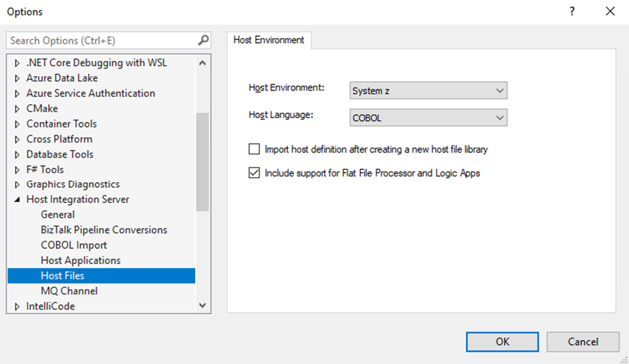Open the Host Environment dropdown

tap(500, 90)
